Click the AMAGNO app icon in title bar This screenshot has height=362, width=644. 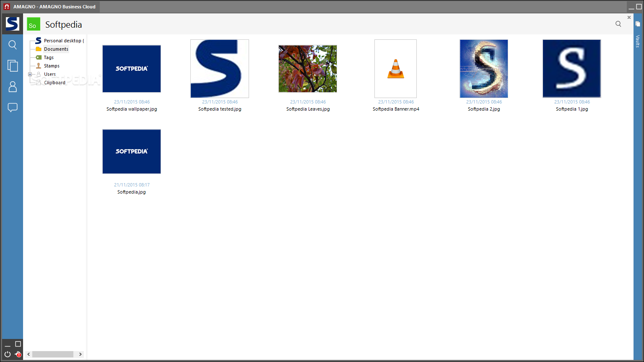pos(7,7)
